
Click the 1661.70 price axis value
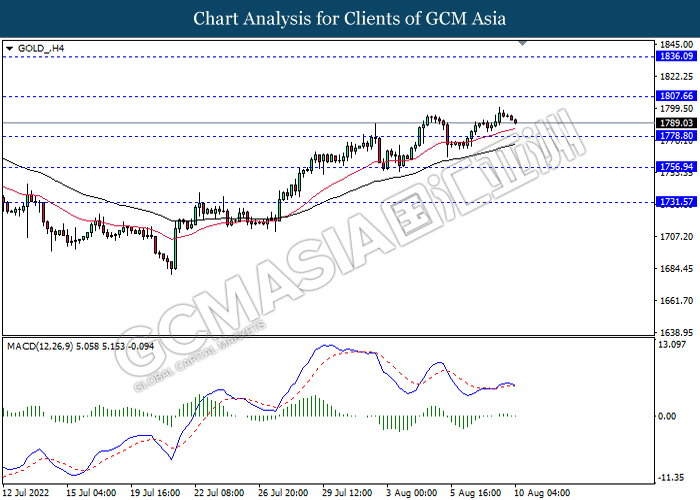pyautogui.click(x=676, y=301)
